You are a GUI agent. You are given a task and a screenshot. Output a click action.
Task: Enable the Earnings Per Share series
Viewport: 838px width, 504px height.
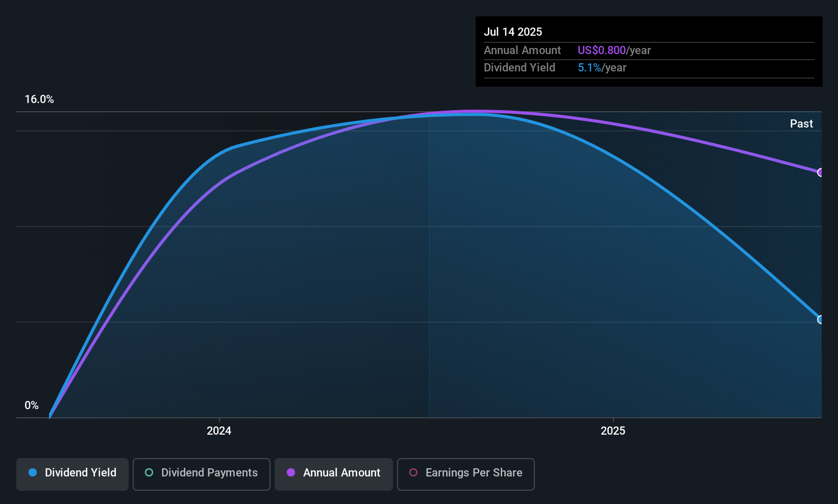click(466, 474)
